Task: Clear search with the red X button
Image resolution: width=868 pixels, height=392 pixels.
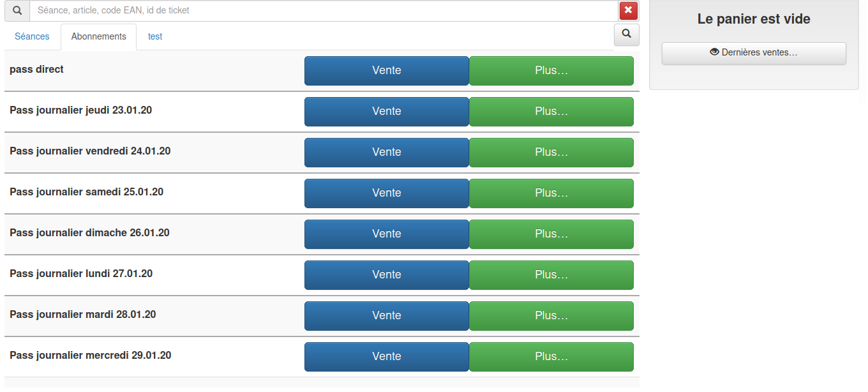Action: click(629, 11)
